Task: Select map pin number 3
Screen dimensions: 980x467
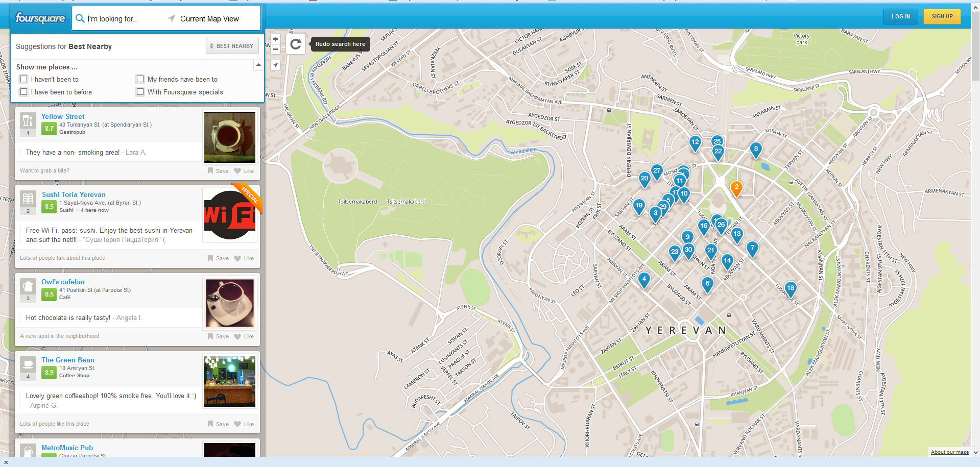Action: click(x=655, y=214)
